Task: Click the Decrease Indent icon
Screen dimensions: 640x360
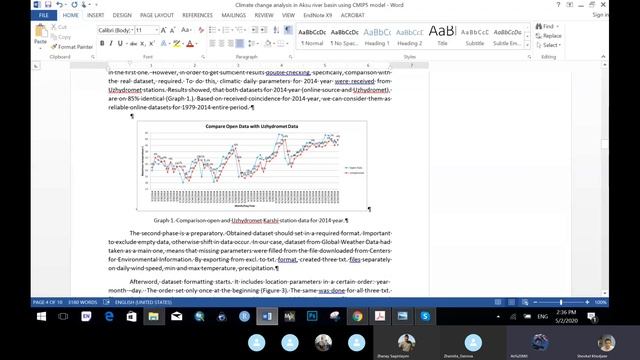Action: click(x=254, y=30)
